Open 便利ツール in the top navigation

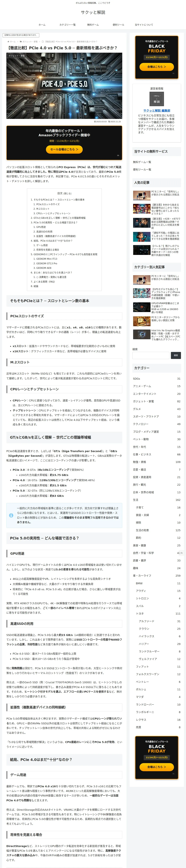(118, 25)
